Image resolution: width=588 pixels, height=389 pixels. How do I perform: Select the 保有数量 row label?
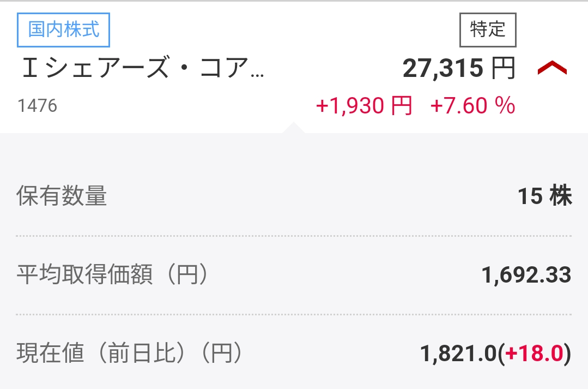[x=62, y=196]
